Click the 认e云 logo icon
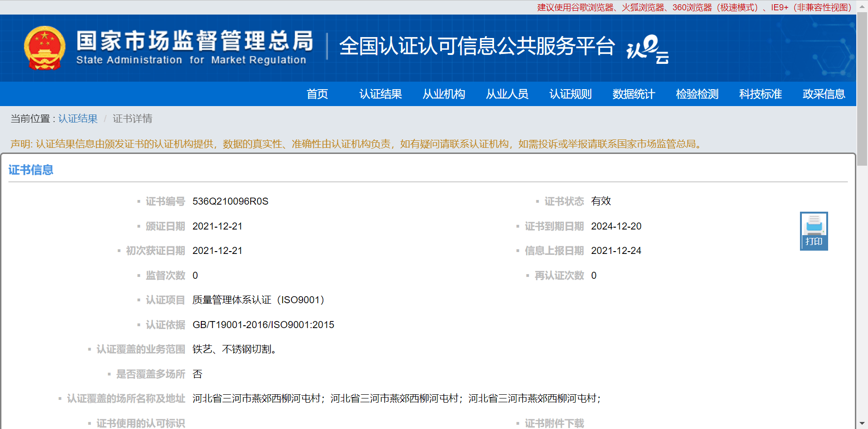The image size is (868, 429). [647, 48]
